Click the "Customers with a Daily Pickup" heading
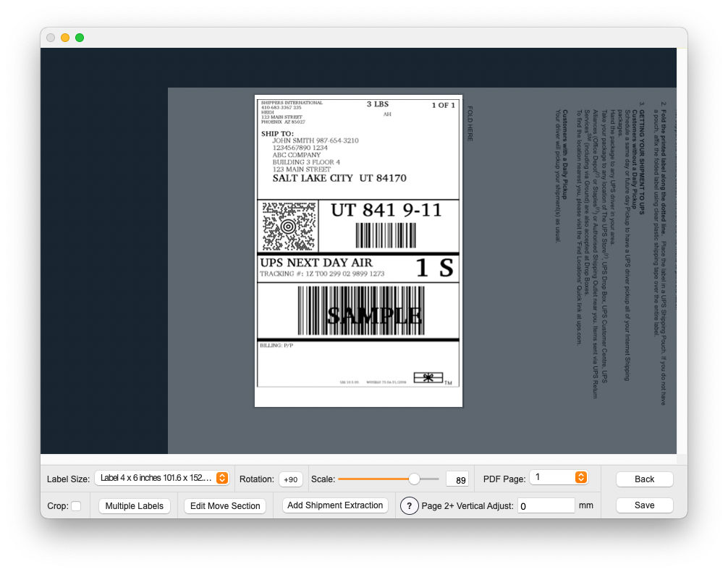This screenshot has height=572, width=728. click(564, 154)
